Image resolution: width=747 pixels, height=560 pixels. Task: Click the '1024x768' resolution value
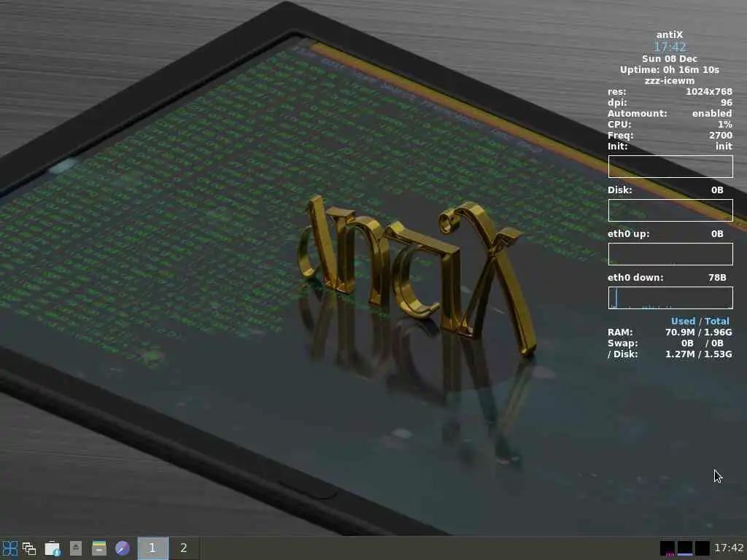coord(709,91)
